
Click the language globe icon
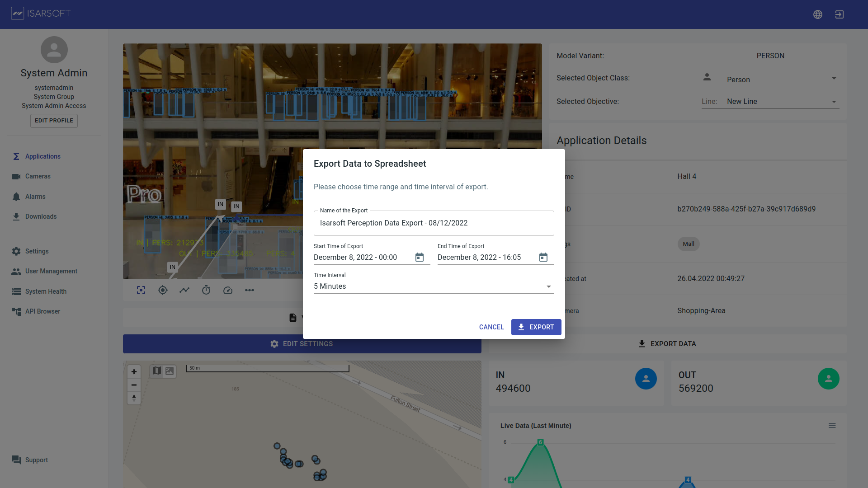click(x=817, y=14)
